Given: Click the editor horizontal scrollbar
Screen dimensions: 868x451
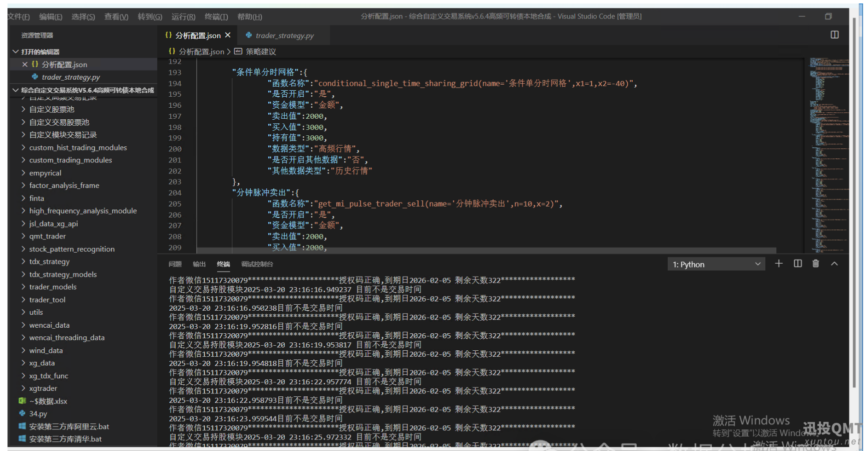Looking at the screenshot, I should click(487, 250).
